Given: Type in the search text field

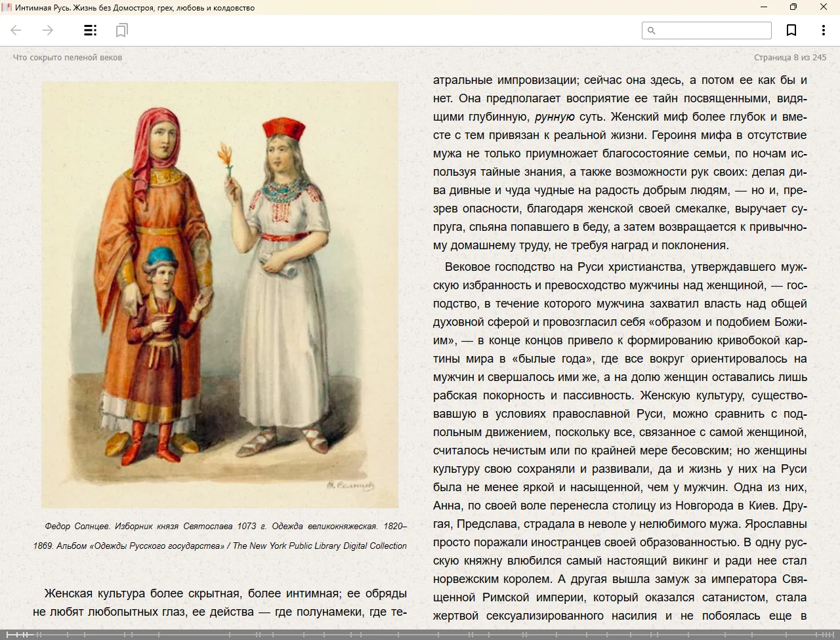Looking at the screenshot, I should click(713, 30).
